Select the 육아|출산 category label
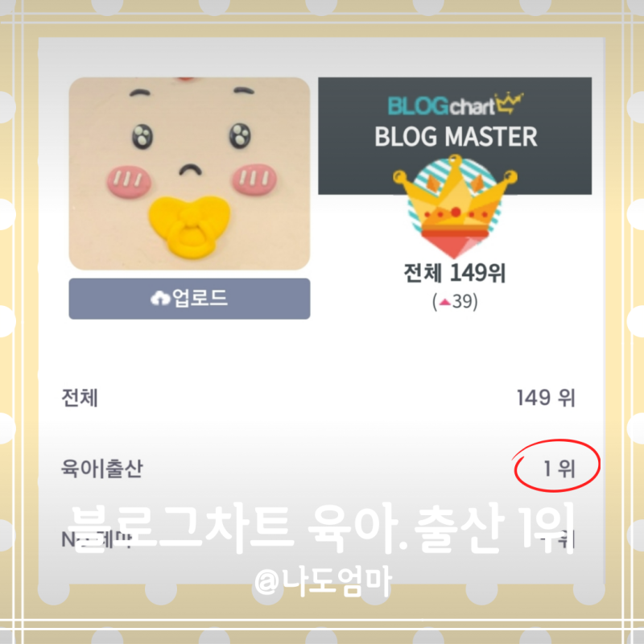Viewport: 644px width, 644px height. [x=102, y=469]
